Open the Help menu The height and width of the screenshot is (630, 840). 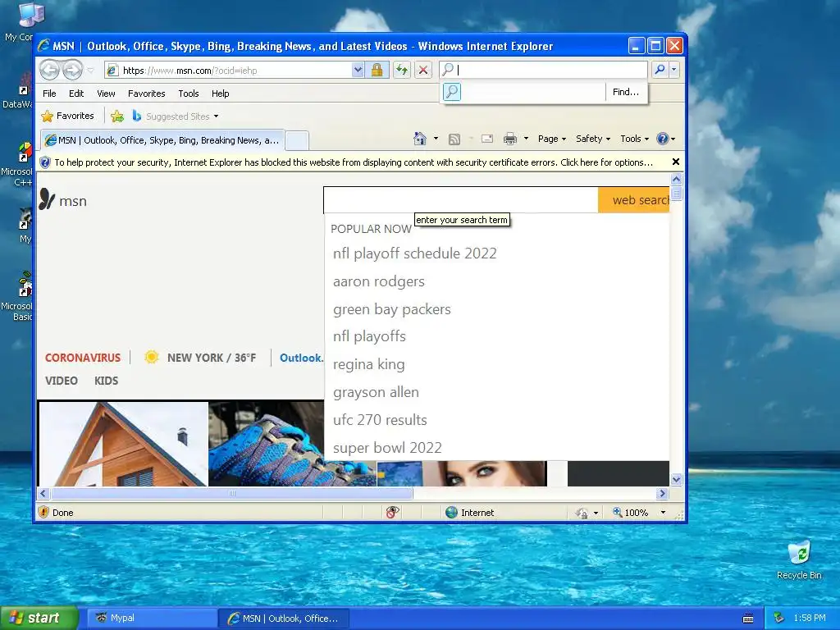pyautogui.click(x=220, y=94)
